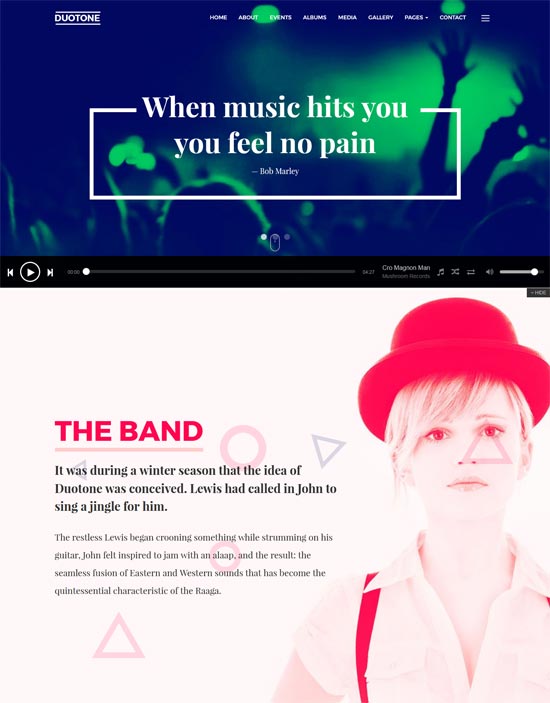Click the mouse scroll-down indicator
The width and height of the screenshot is (550, 703).
(275, 243)
